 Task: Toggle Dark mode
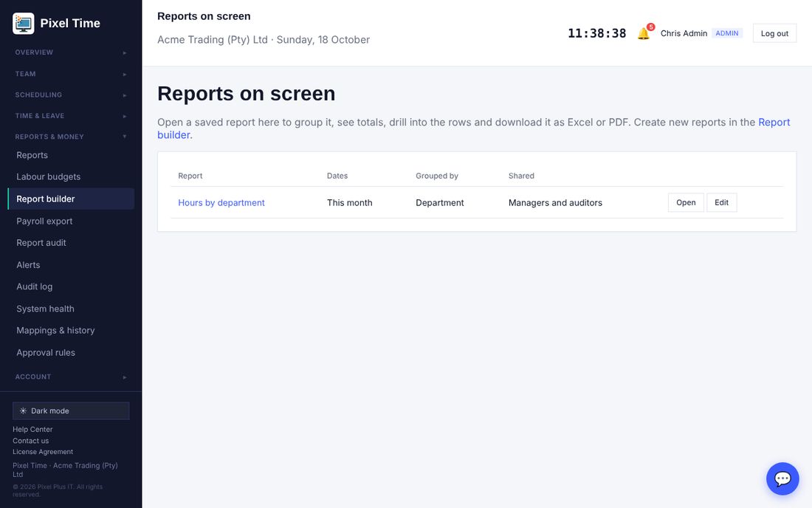coord(71,411)
